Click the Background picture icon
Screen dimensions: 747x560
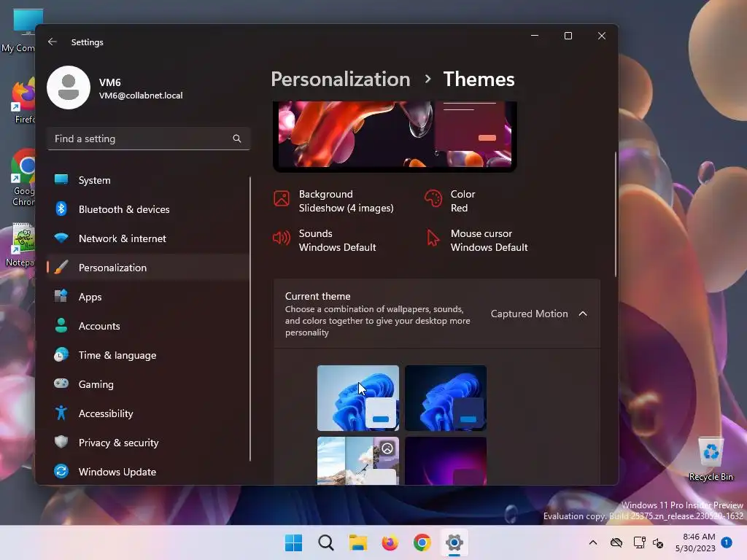coord(282,198)
